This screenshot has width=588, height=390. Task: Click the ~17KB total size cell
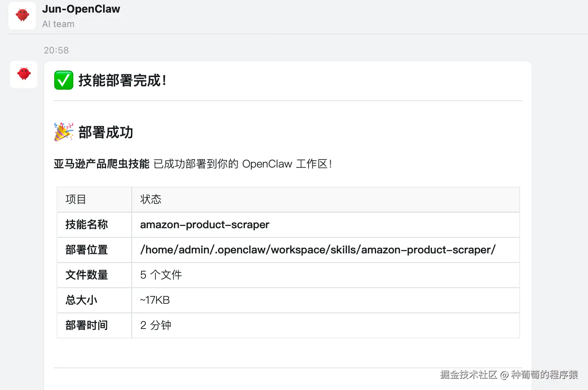[155, 300]
